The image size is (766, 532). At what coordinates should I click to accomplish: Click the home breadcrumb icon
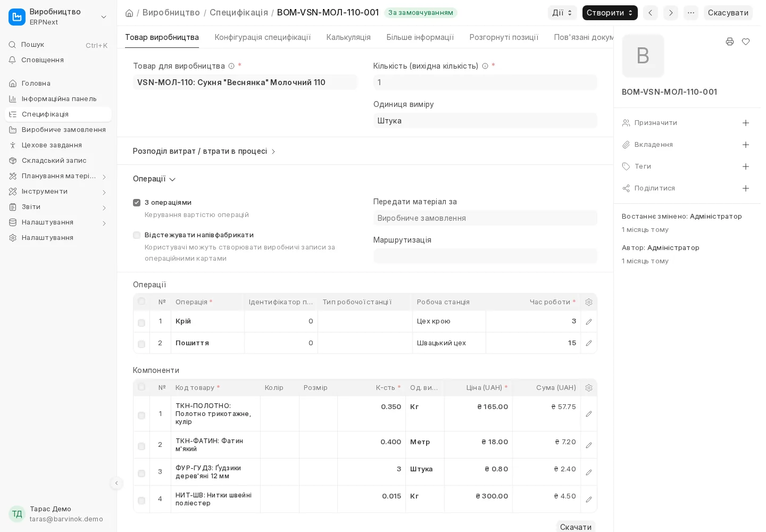coord(129,13)
